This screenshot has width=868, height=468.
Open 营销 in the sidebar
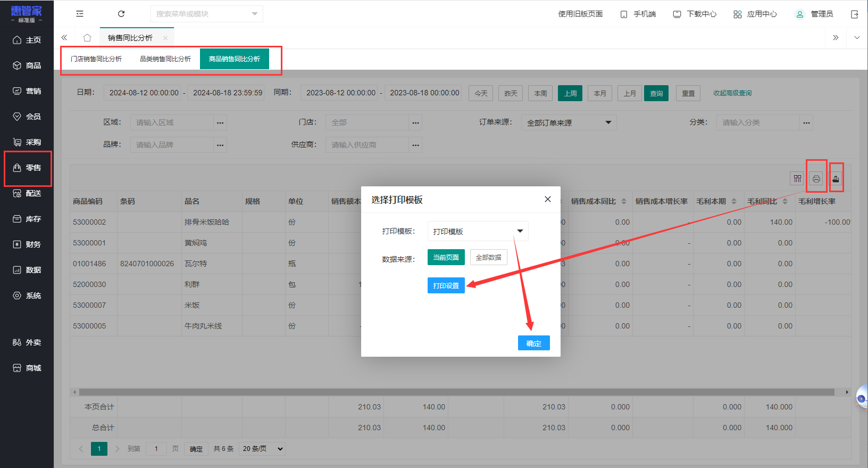(27, 91)
